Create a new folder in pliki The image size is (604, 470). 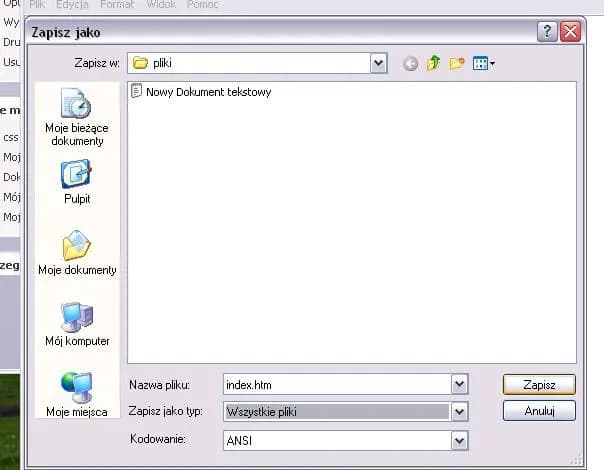[x=457, y=63]
